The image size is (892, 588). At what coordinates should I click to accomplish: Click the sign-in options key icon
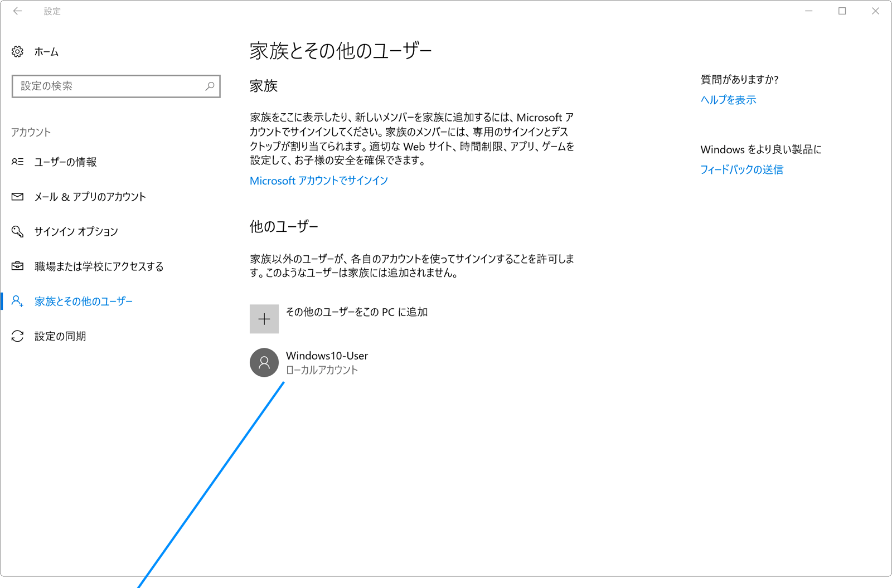coord(17,231)
